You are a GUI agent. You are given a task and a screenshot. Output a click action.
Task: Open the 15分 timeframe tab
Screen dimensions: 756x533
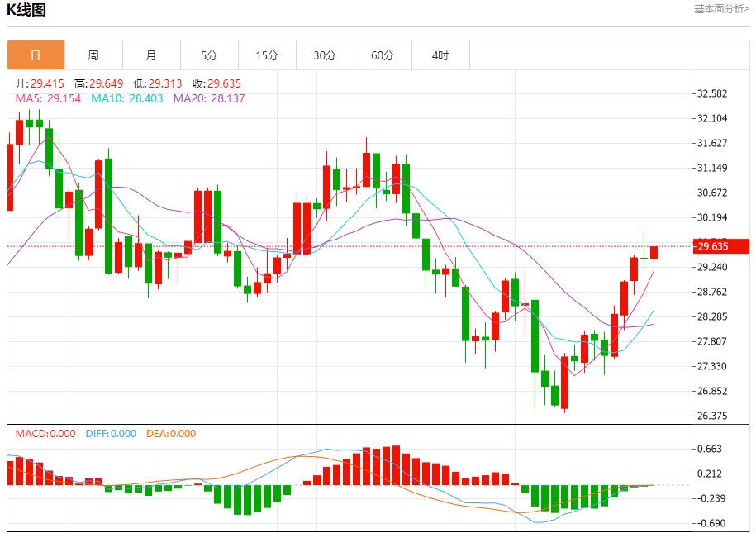tap(267, 55)
